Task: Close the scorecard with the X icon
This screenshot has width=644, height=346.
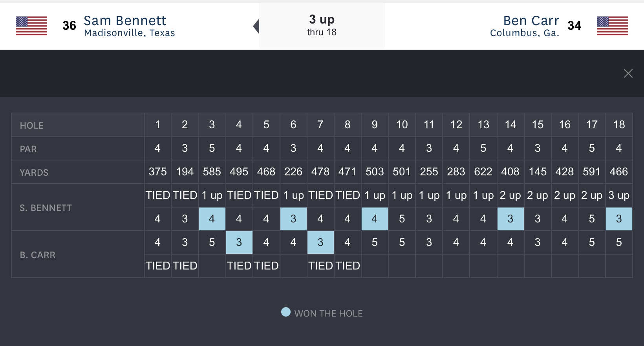Action: tap(628, 73)
